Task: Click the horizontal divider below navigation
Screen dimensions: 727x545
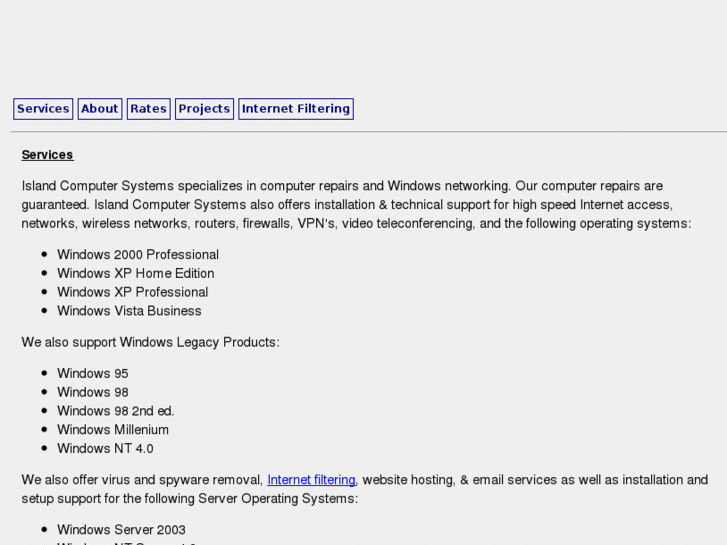Action: [368, 132]
